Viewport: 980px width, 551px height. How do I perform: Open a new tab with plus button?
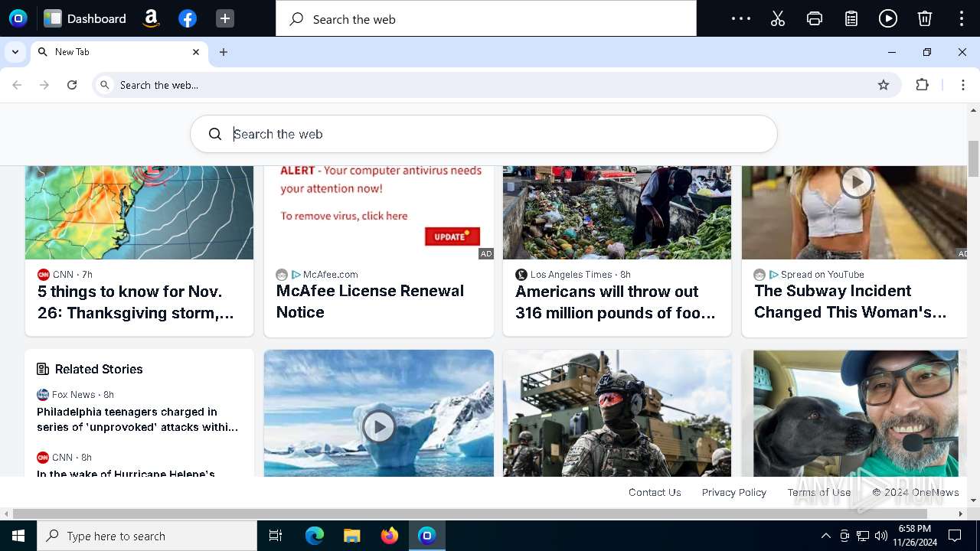224,52
